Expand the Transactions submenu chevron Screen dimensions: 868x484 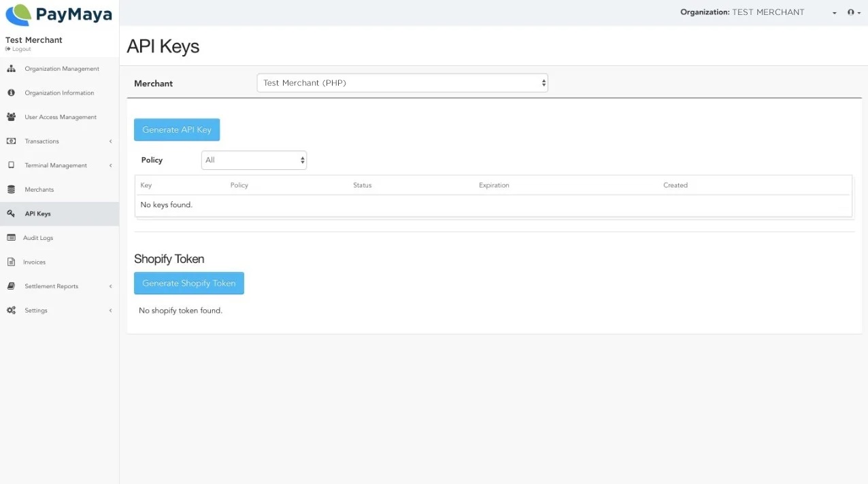tap(110, 141)
